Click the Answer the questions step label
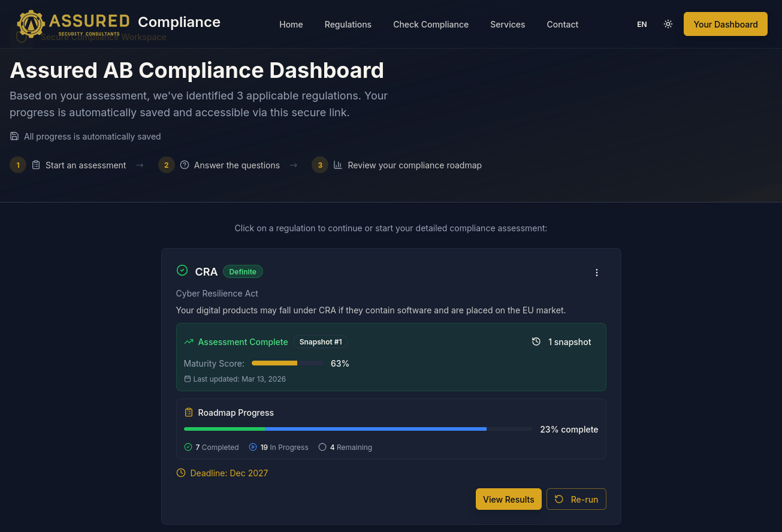The height and width of the screenshot is (532, 782). (x=237, y=165)
